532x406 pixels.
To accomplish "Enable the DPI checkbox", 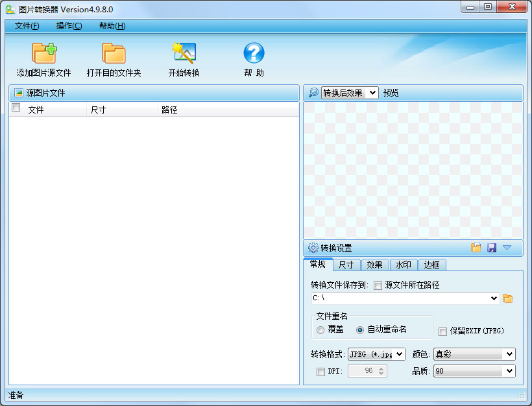I will pyautogui.click(x=320, y=372).
